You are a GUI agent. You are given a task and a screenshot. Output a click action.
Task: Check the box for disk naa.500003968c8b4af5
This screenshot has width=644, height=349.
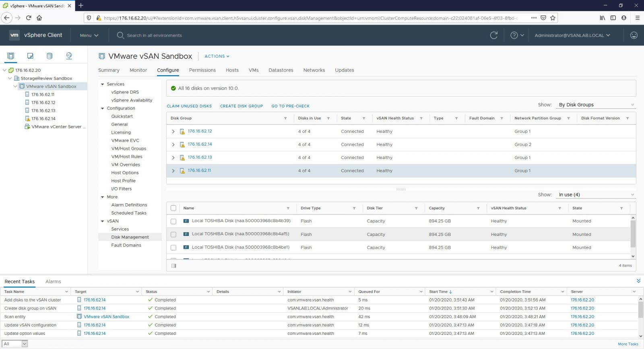173,234
